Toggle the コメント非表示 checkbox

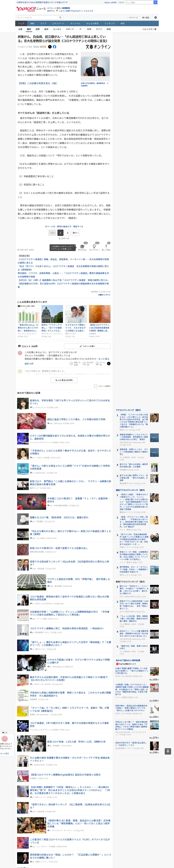[96, 386]
